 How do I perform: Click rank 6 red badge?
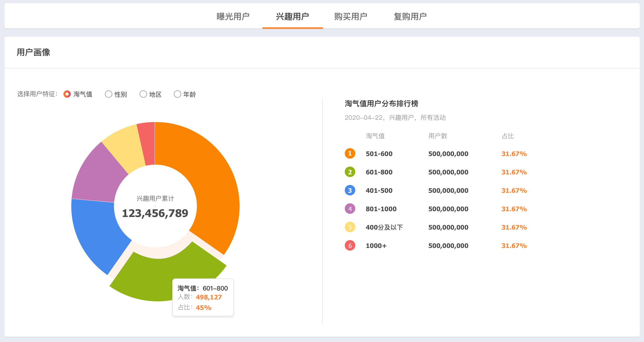(350, 245)
